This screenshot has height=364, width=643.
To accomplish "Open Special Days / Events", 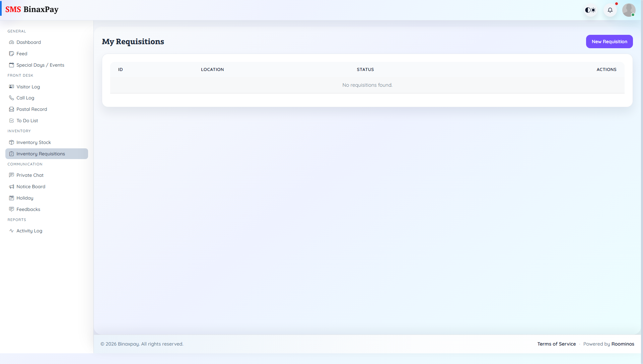I will [40, 65].
